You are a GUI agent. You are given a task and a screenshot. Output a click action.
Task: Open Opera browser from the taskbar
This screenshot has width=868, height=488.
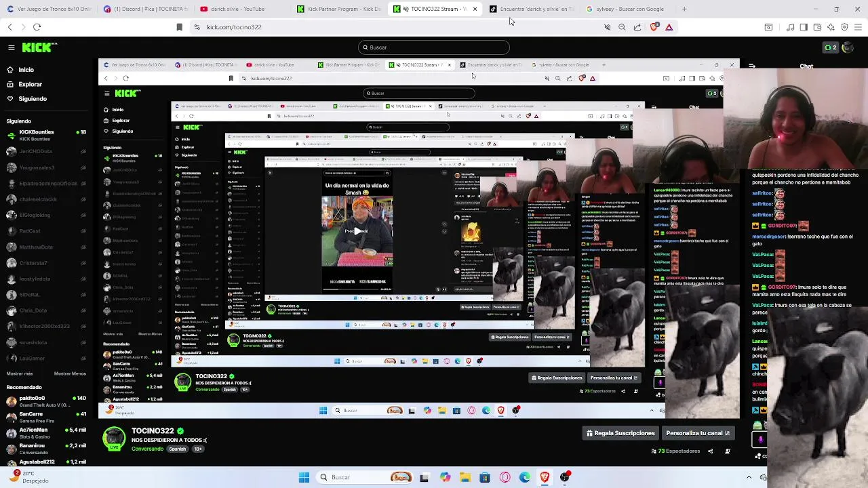tap(505, 477)
